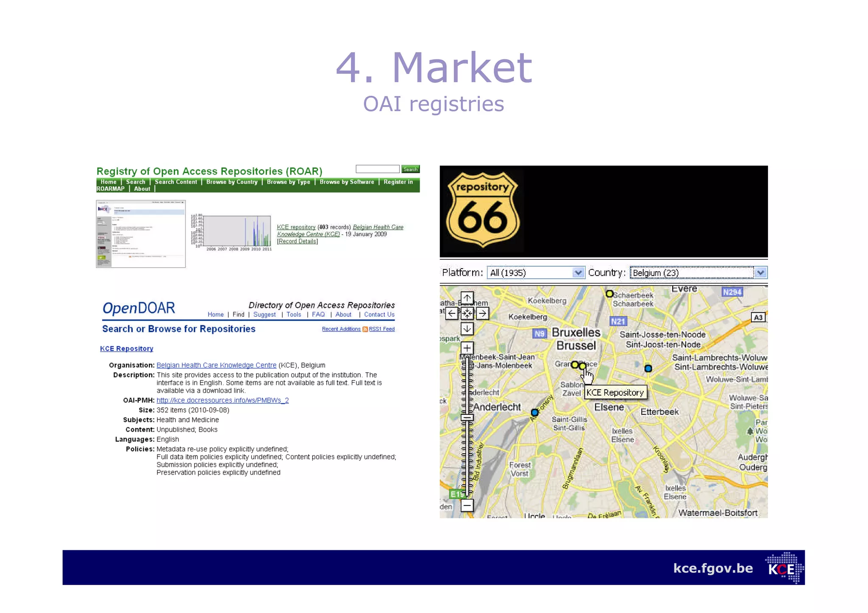Open the Platform dropdown showing All (1935)
The width and height of the screenshot is (868, 613).
pyautogui.click(x=536, y=273)
